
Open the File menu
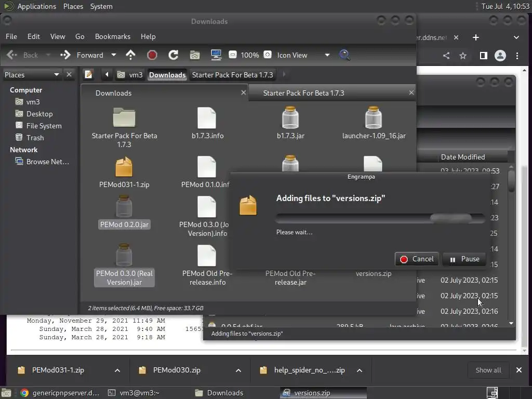click(11, 36)
